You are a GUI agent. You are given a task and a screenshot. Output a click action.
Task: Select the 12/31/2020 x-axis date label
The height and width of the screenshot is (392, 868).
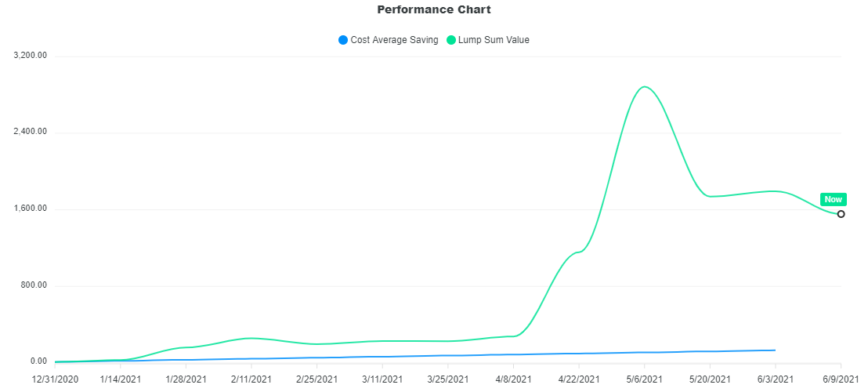click(x=55, y=379)
